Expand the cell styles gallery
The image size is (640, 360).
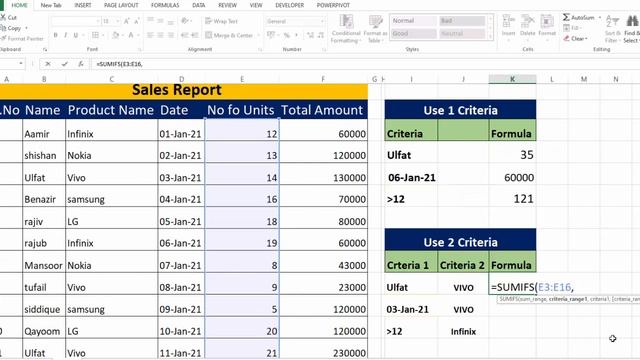(490, 36)
